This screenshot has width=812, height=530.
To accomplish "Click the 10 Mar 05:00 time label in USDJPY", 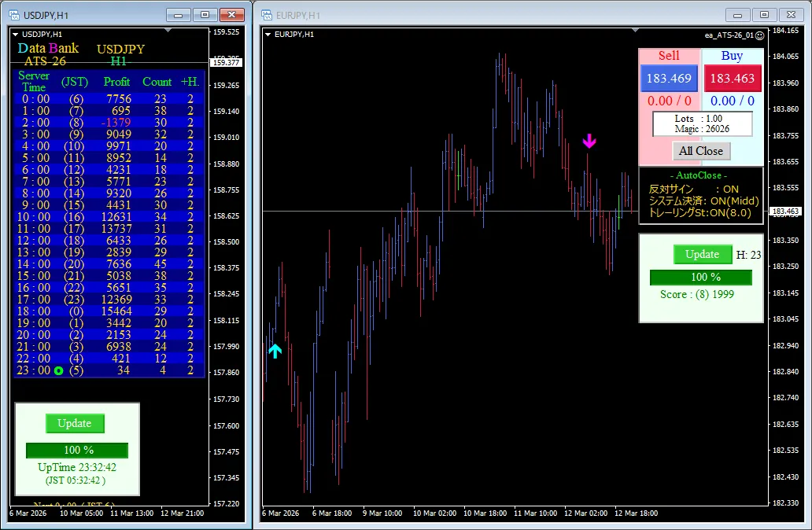I will 81,513.
